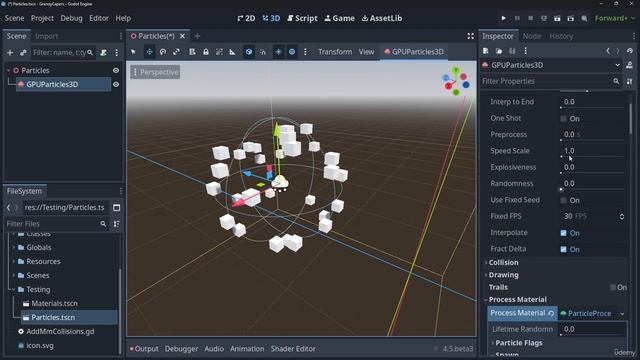640x360 pixels.
Task: Save the edited resource in Inspector
Action: pyautogui.click(x=512, y=51)
